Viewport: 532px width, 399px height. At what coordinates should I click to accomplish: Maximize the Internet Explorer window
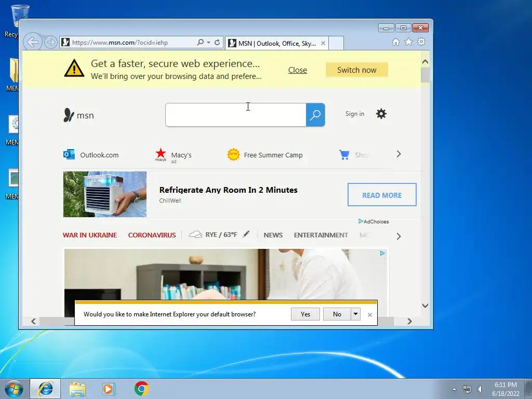403,28
